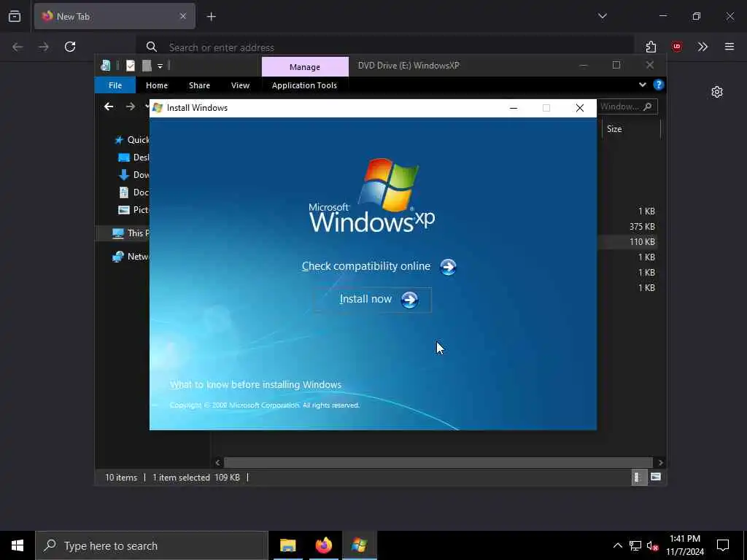This screenshot has height=560, width=747.
Task: Open What to know before installing Windows
Action: (255, 384)
